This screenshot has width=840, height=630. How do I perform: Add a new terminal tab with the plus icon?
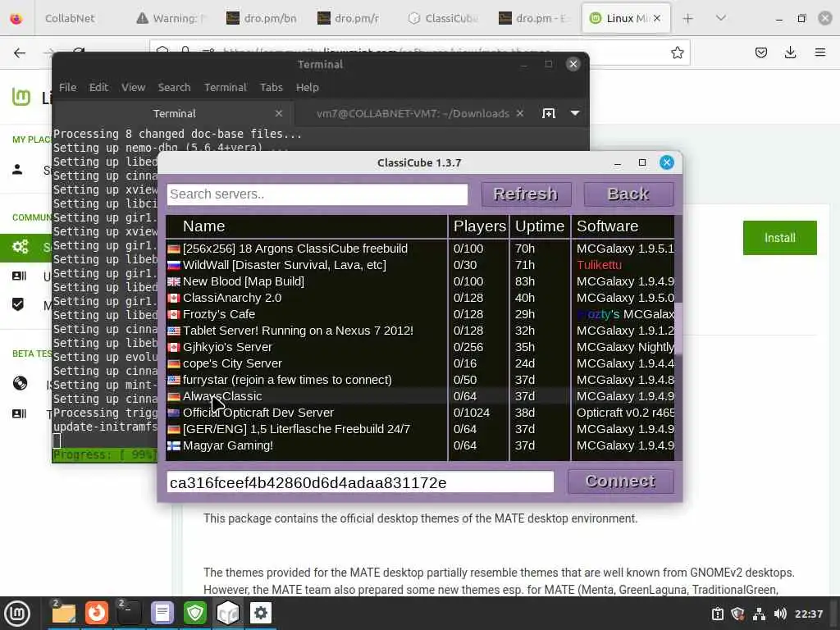(x=549, y=113)
